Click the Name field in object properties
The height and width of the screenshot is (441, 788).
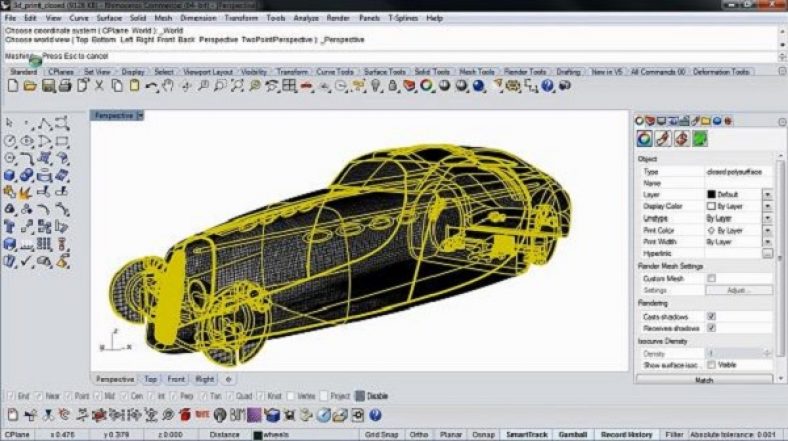pos(738,183)
